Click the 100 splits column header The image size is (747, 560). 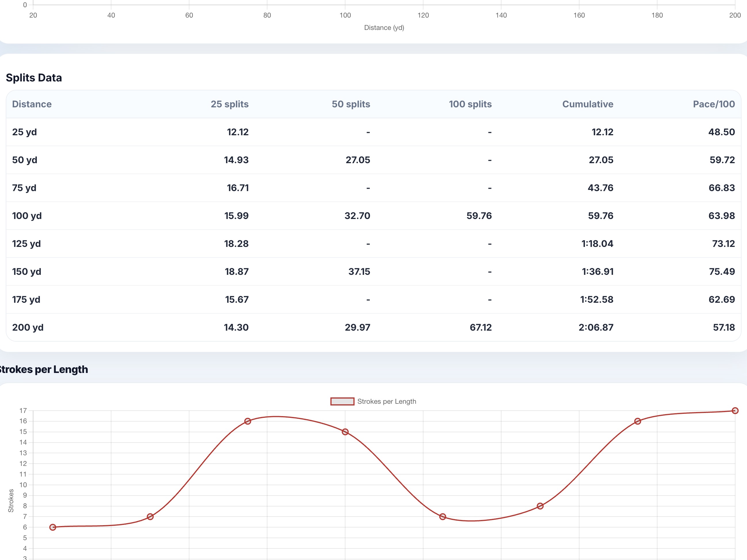coord(470,104)
